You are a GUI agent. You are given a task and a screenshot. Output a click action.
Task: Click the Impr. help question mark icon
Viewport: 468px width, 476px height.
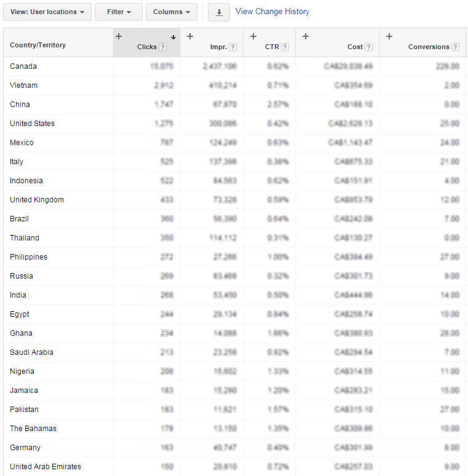233,47
